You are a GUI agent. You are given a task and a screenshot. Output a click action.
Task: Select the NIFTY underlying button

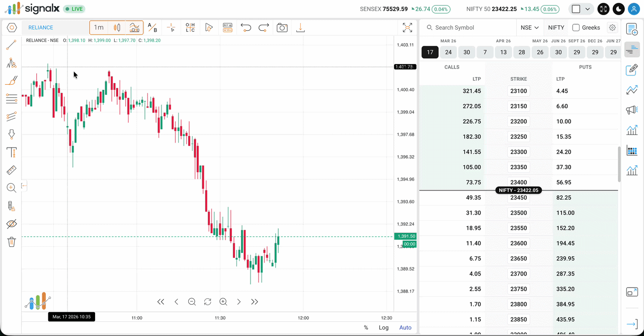point(556,28)
